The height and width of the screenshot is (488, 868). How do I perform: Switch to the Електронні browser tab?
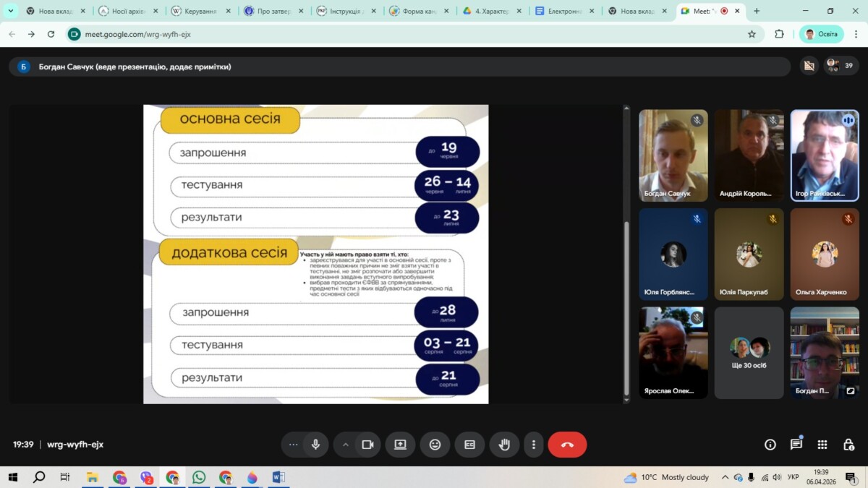pos(565,12)
